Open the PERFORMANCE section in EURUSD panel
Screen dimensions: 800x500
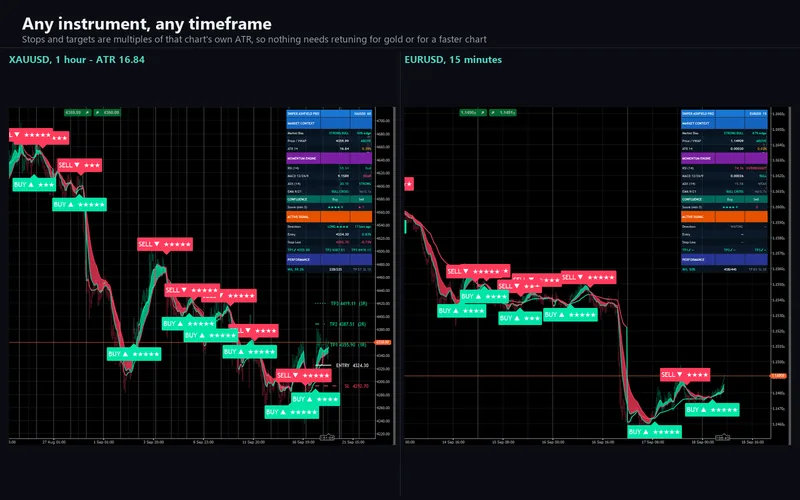(x=724, y=260)
